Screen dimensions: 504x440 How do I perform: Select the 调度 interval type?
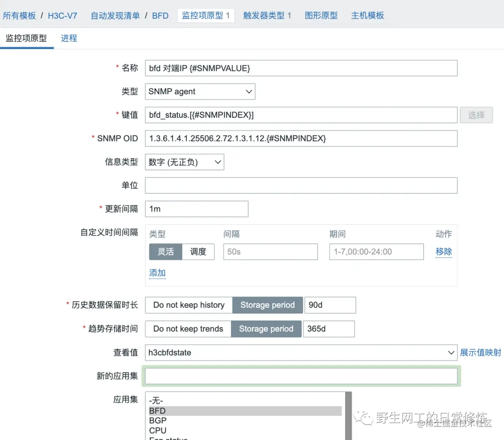198,252
